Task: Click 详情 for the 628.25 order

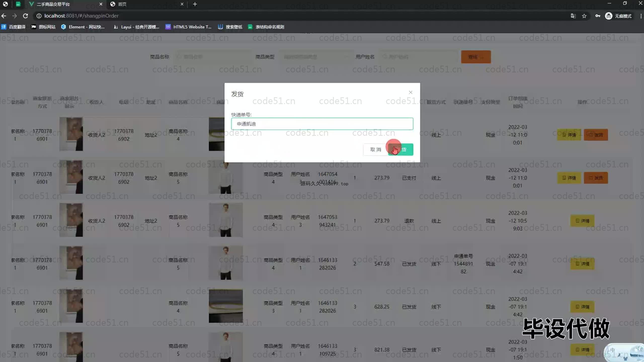Action: pyautogui.click(x=582, y=307)
